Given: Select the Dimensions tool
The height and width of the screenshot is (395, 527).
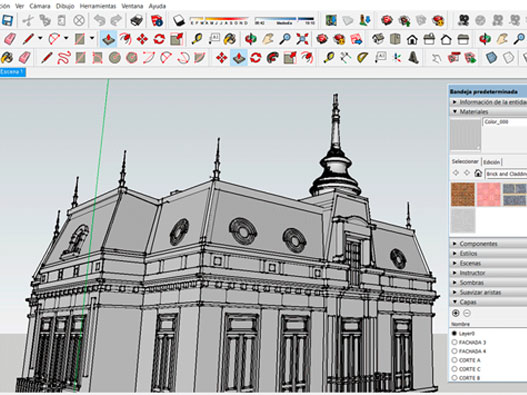Looking at the screenshot, I should [x=346, y=58].
